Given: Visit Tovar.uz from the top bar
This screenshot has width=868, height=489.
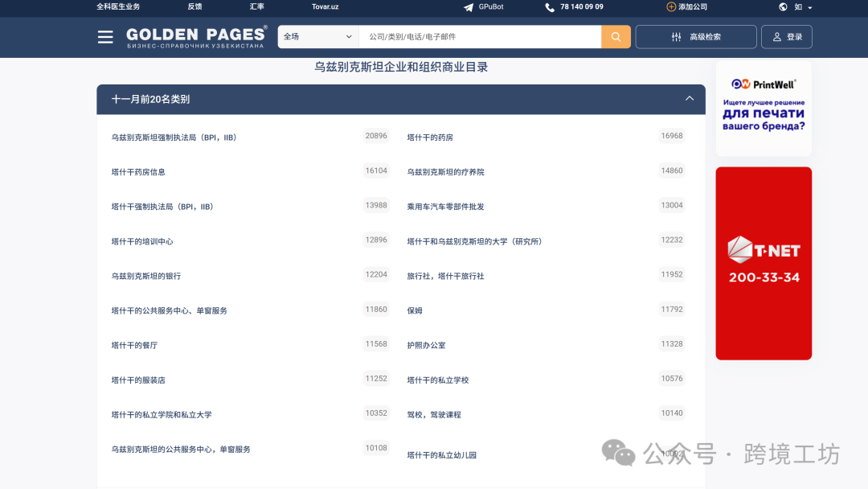Looking at the screenshot, I should pyautogui.click(x=325, y=7).
